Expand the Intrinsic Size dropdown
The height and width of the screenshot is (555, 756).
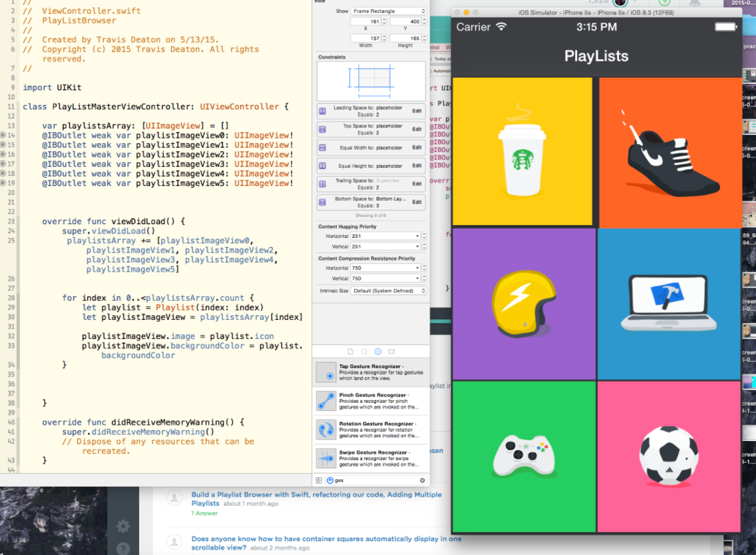point(389,291)
